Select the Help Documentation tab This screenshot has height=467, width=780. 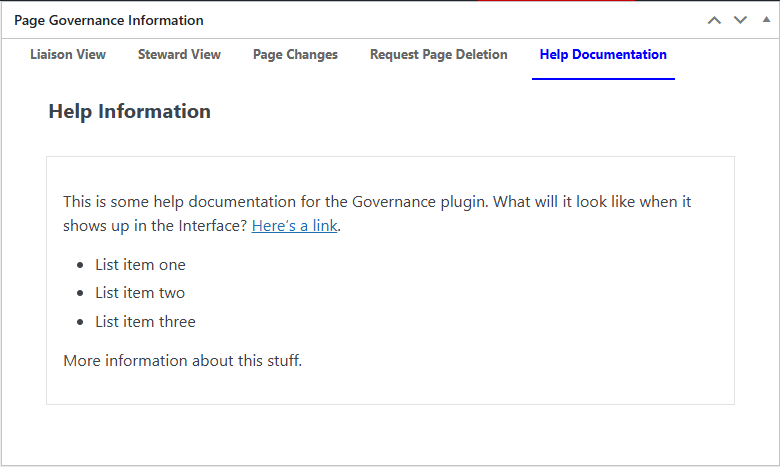pos(603,55)
